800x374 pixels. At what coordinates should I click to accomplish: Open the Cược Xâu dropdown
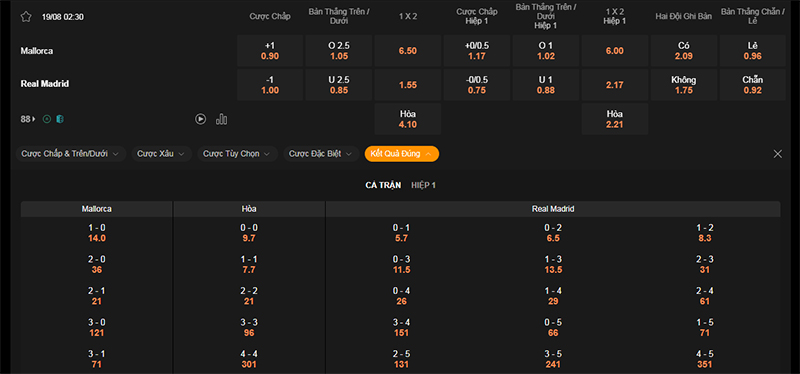click(x=162, y=154)
